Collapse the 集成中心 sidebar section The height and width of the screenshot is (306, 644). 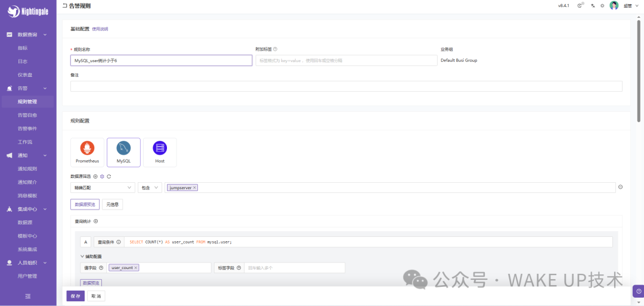45,209
